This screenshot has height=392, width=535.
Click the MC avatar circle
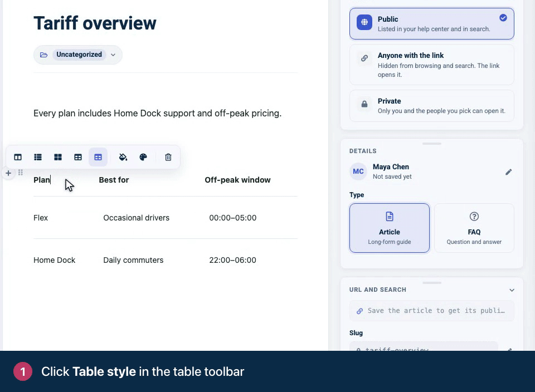[x=358, y=171]
